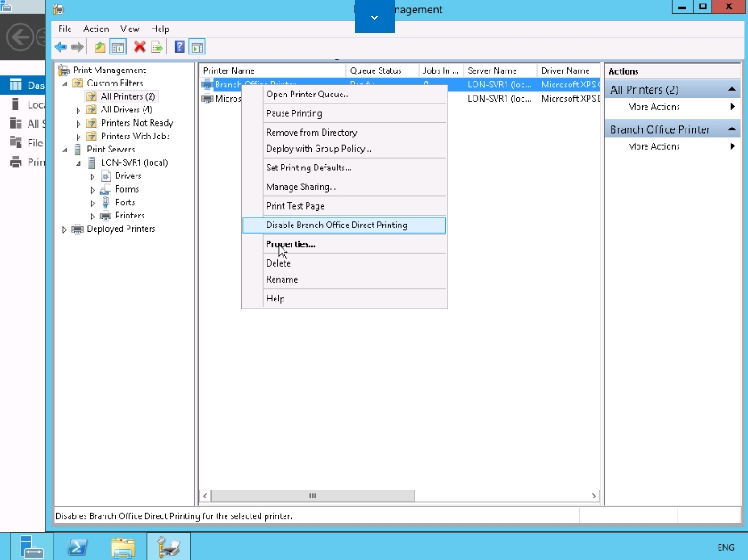The width and height of the screenshot is (748, 560).
Task: Collapse the Custom Filters tree node
Action: 64,84
